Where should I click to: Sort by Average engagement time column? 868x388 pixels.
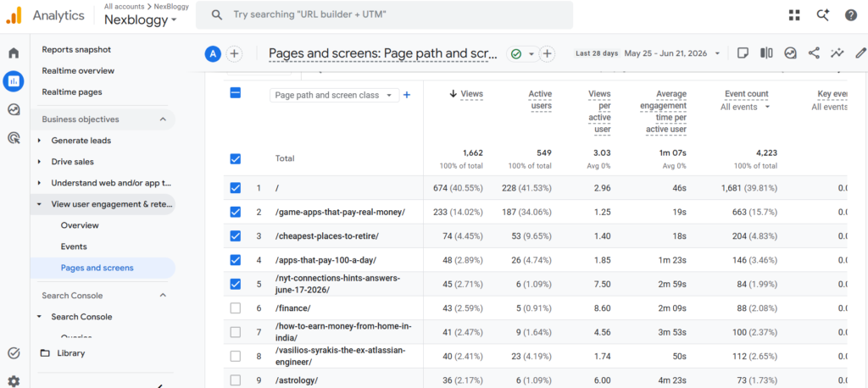click(663, 112)
